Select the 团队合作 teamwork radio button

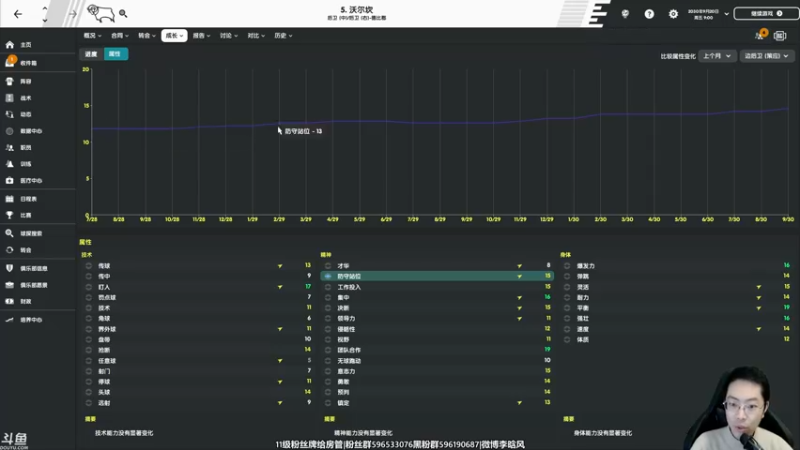point(328,350)
